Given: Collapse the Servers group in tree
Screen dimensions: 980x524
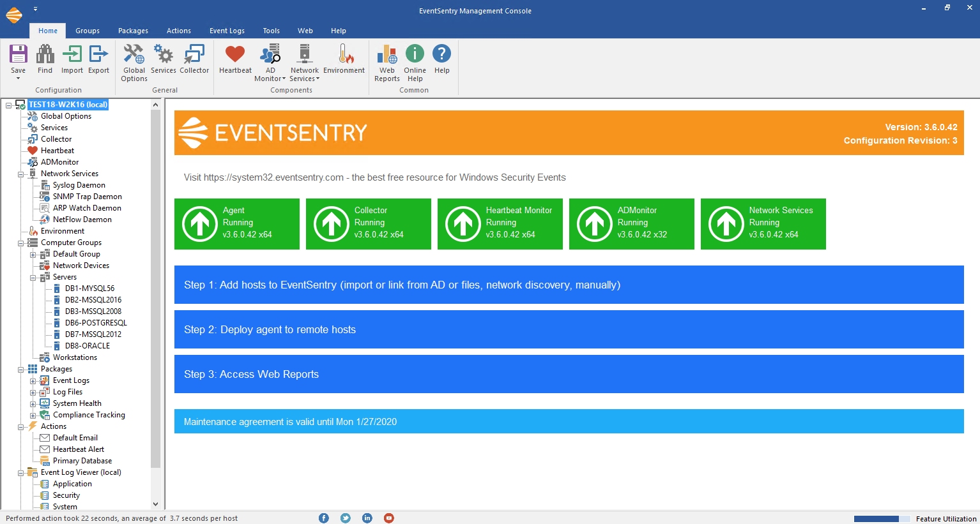Looking at the screenshot, I should [x=33, y=278].
